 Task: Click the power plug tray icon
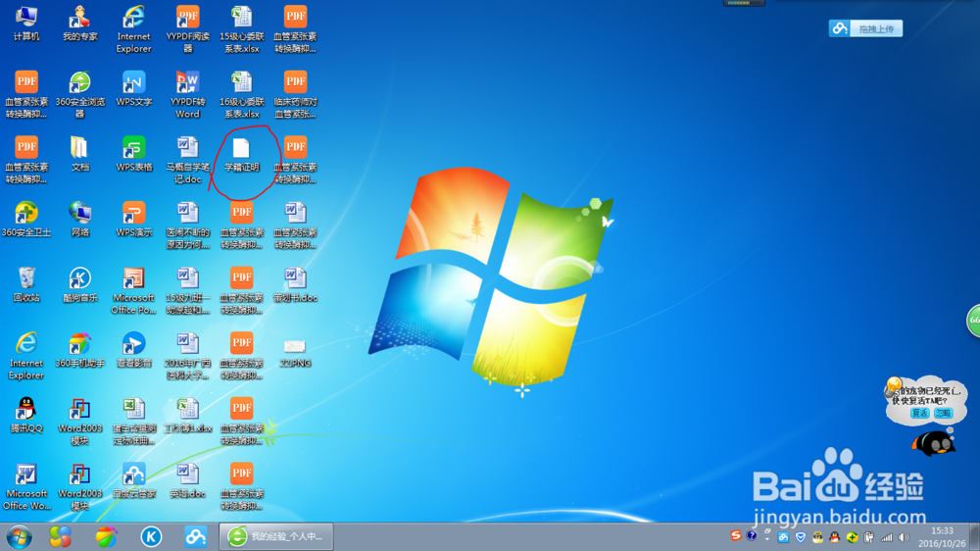pyautogui.click(x=868, y=537)
